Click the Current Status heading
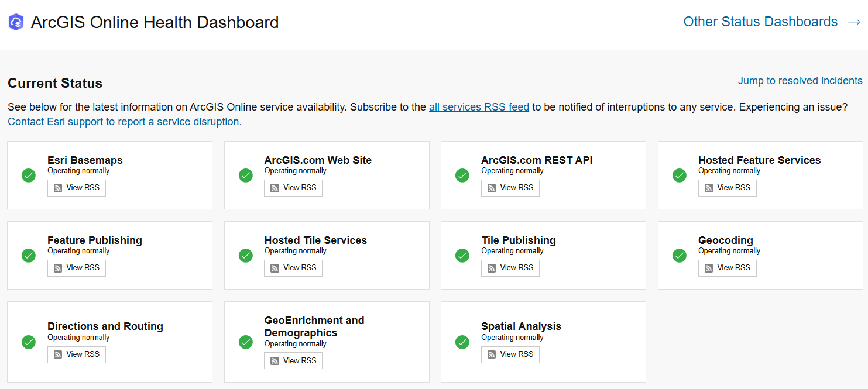 tap(55, 83)
